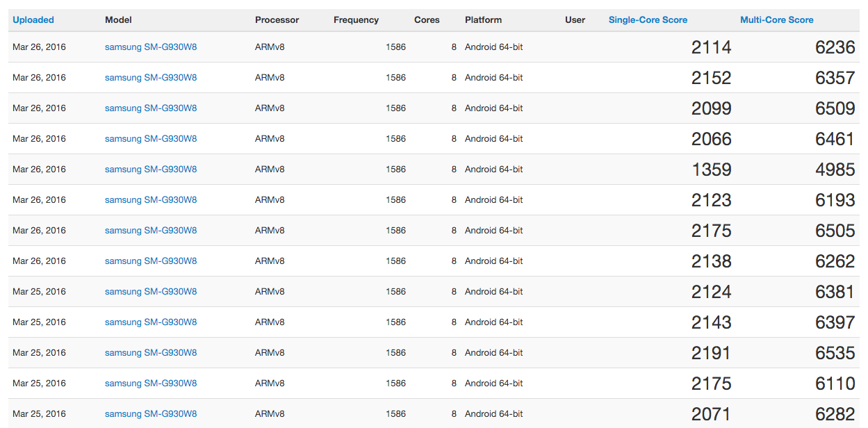Click the 2191 single-core score value
The height and width of the screenshot is (428, 868).
pos(711,353)
